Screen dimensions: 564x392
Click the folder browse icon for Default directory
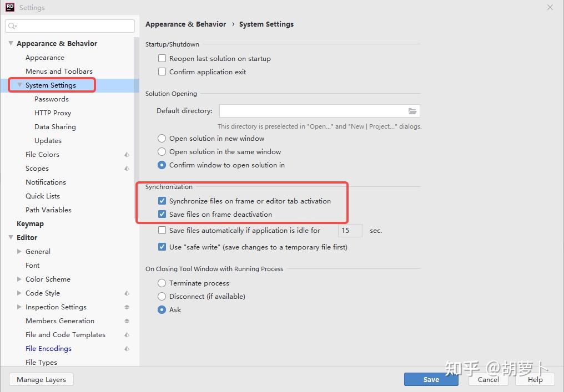point(412,111)
